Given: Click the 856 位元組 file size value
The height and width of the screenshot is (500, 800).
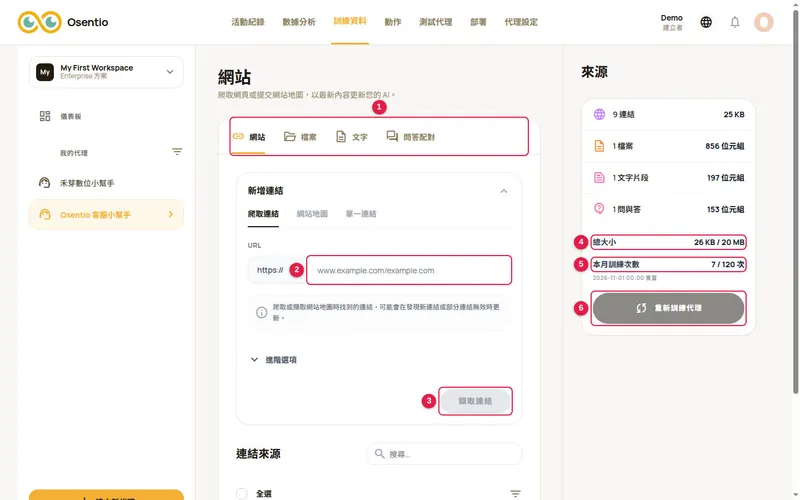Looking at the screenshot, I should click(x=724, y=146).
